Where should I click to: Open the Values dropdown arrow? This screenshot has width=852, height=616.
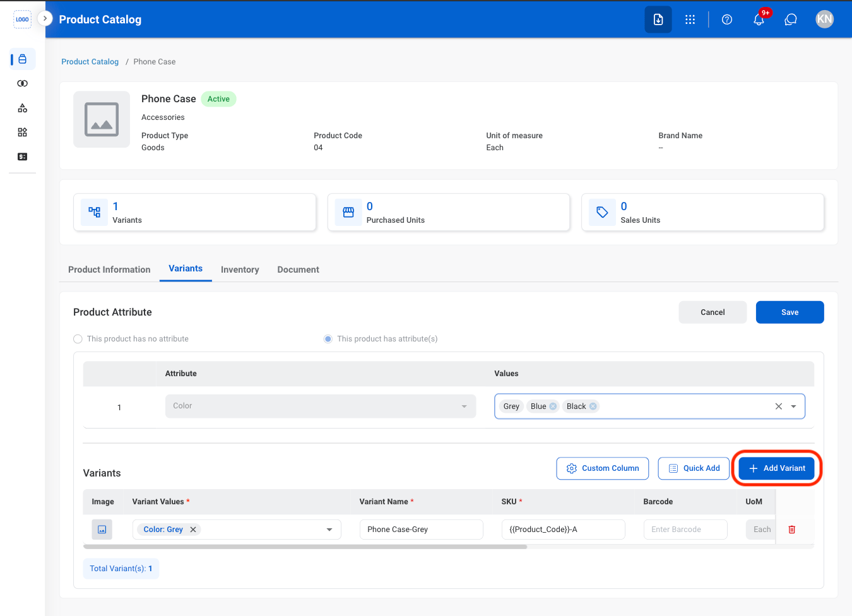pyautogui.click(x=793, y=406)
